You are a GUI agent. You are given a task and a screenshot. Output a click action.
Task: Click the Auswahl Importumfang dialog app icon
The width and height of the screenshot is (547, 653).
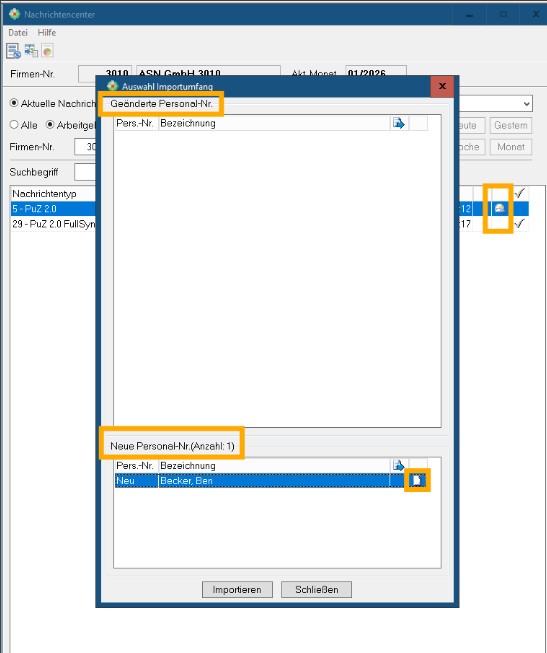tap(112, 86)
